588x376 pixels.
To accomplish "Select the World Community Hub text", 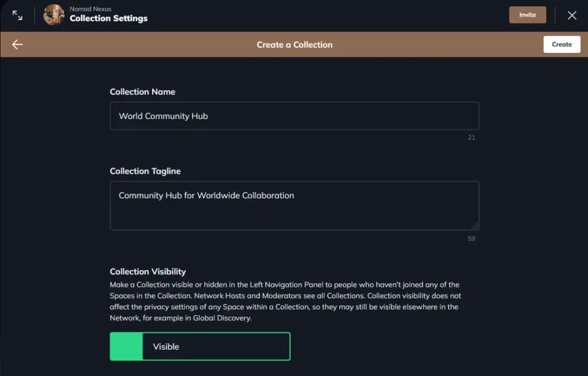I will pyautogui.click(x=163, y=116).
